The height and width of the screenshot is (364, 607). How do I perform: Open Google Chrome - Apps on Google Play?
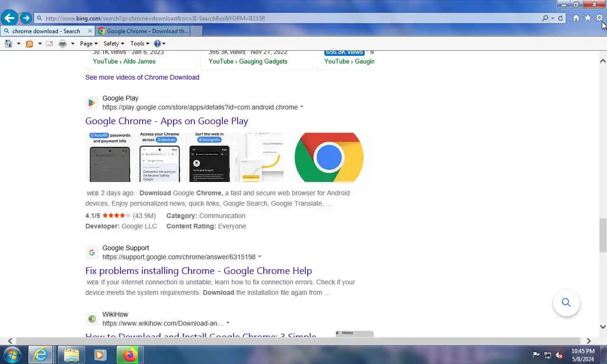pos(166,121)
